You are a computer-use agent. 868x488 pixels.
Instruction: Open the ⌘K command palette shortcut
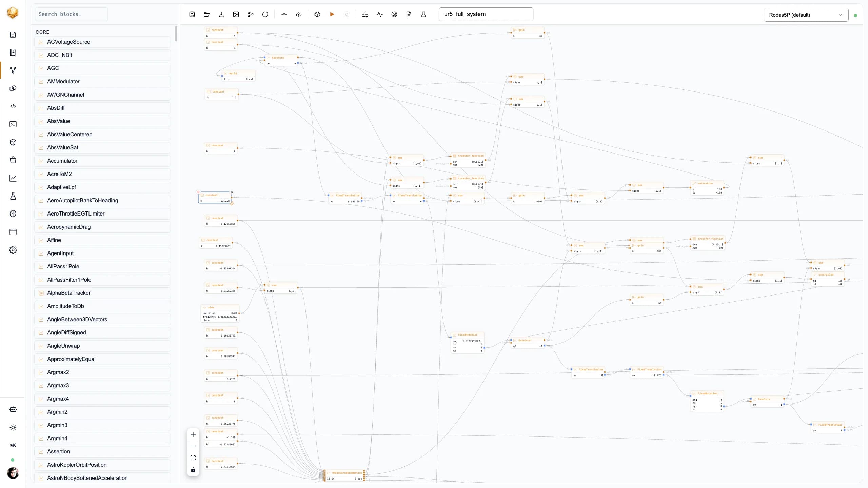tap(13, 445)
